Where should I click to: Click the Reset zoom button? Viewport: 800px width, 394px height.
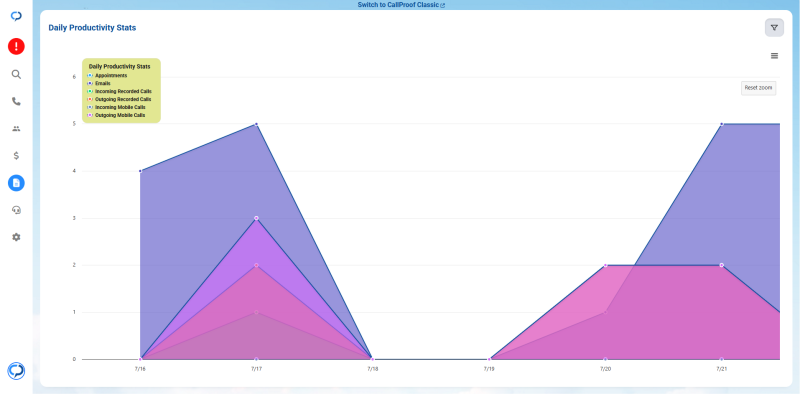click(759, 88)
